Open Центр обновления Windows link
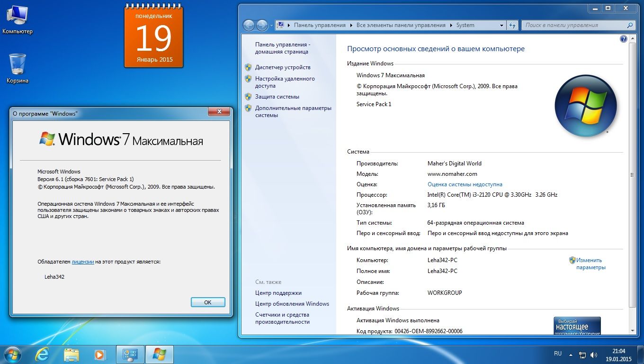 click(x=292, y=304)
